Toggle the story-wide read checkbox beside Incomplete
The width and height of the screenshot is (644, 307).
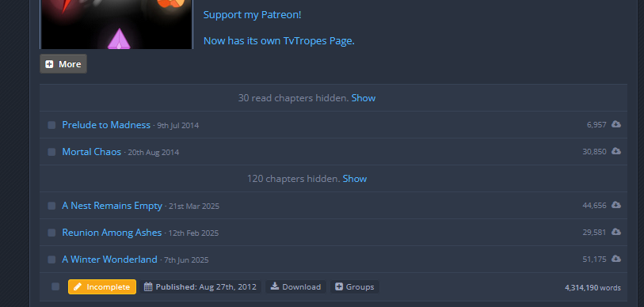coord(55,287)
